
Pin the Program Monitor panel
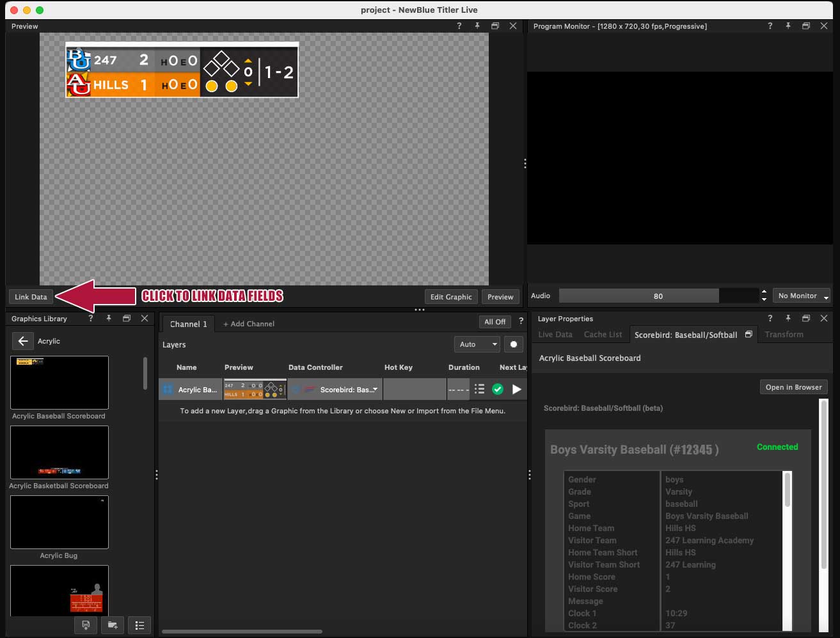[788, 26]
